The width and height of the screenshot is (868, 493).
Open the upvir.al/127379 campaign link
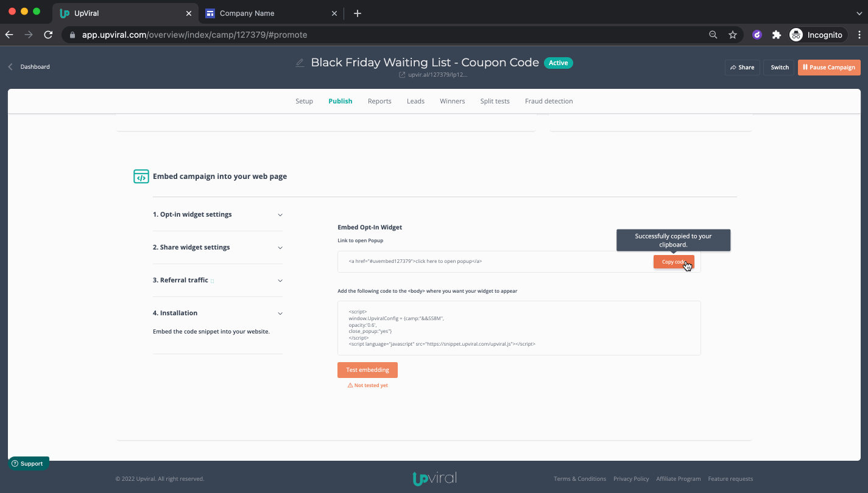[437, 75]
